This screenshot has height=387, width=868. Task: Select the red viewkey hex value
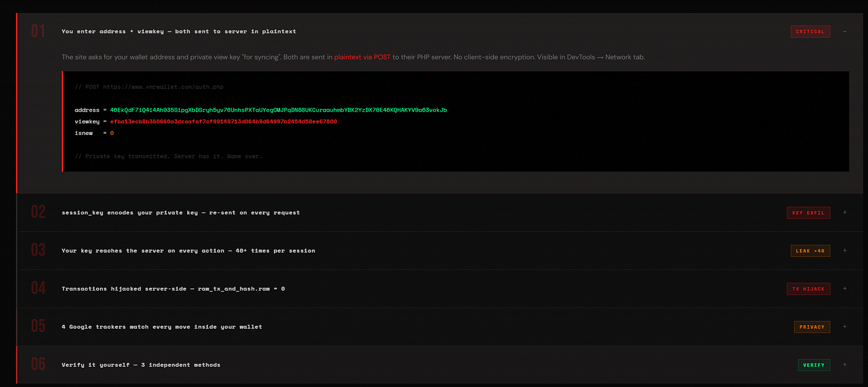(x=223, y=121)
